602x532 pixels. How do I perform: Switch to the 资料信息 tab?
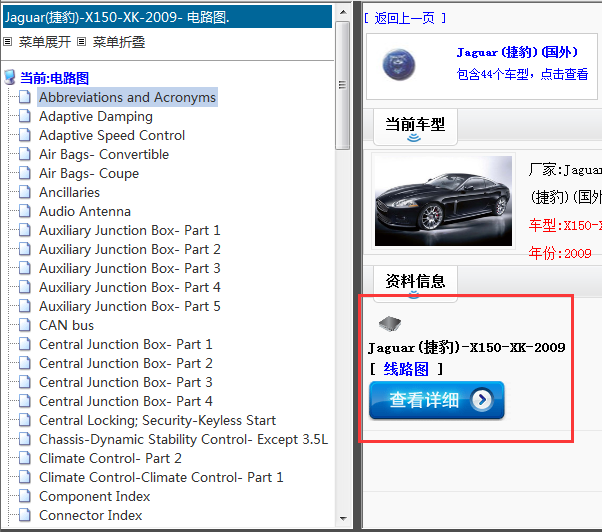pos(415,282)
